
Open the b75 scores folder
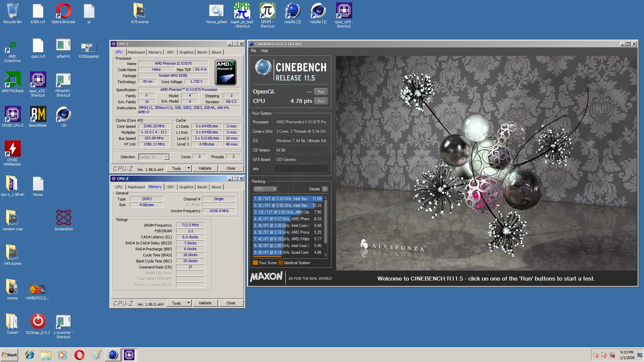tap(140, 13)
